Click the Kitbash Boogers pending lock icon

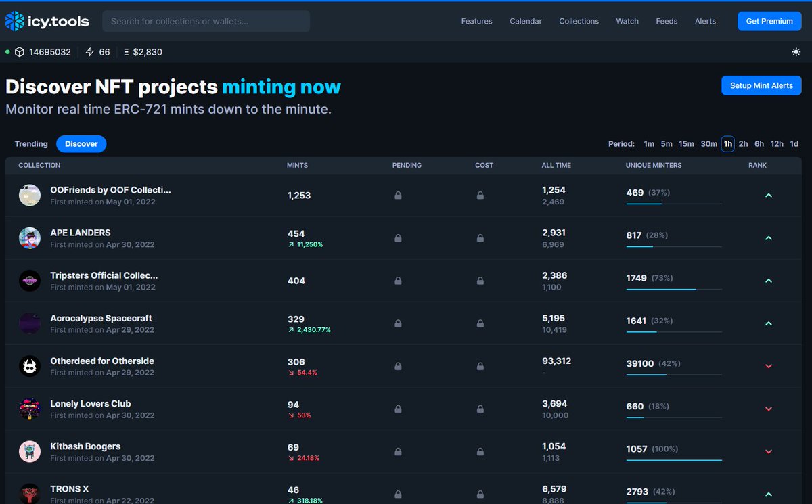[398, 451]
